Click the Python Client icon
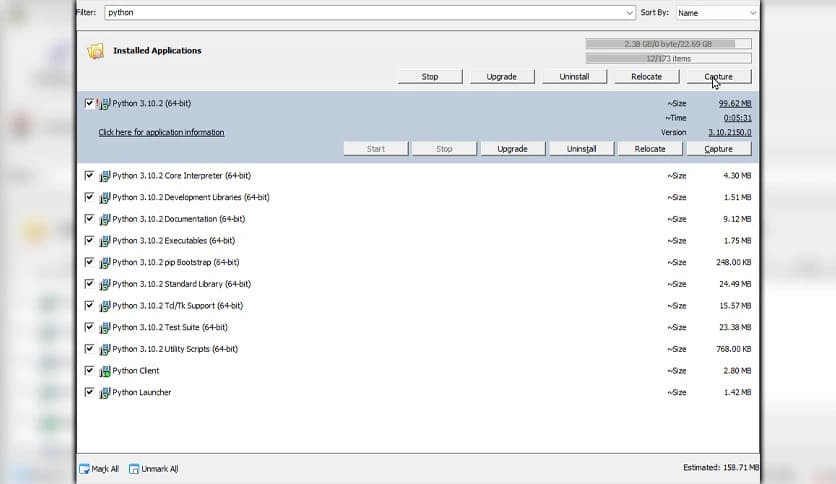 pyautogui.click(x=104, y=371)
